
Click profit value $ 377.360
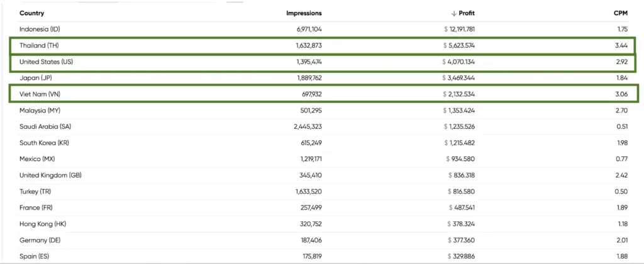click(462, 240)
